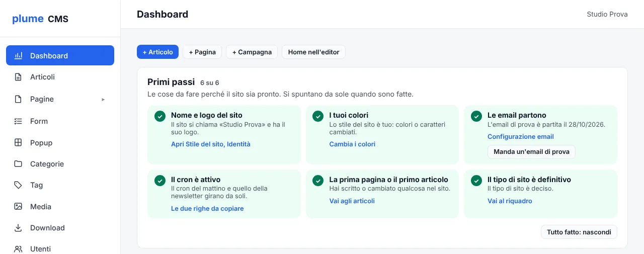Click the + Pagina button
The height and width of the screenshot is (254, 644).
coord(202,52)
